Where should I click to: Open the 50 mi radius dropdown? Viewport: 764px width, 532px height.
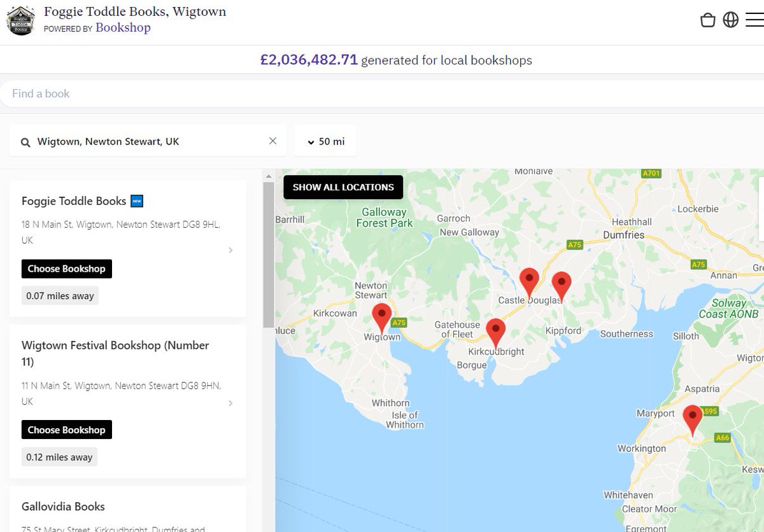325,141
